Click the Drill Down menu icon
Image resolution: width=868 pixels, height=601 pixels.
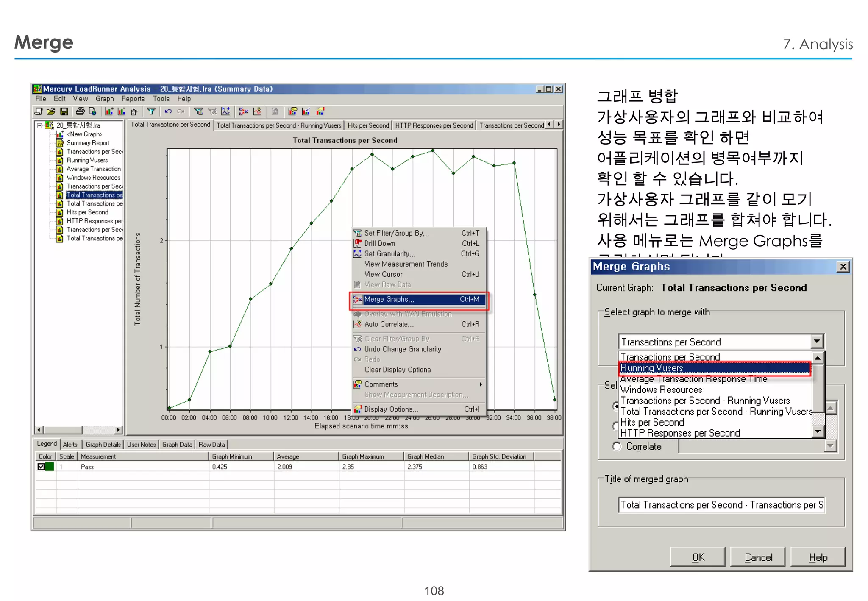click(358, 243)
